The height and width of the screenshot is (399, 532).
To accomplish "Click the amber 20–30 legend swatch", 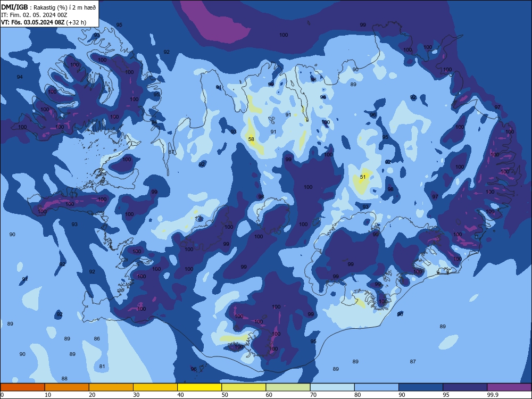I will point(111,387).
